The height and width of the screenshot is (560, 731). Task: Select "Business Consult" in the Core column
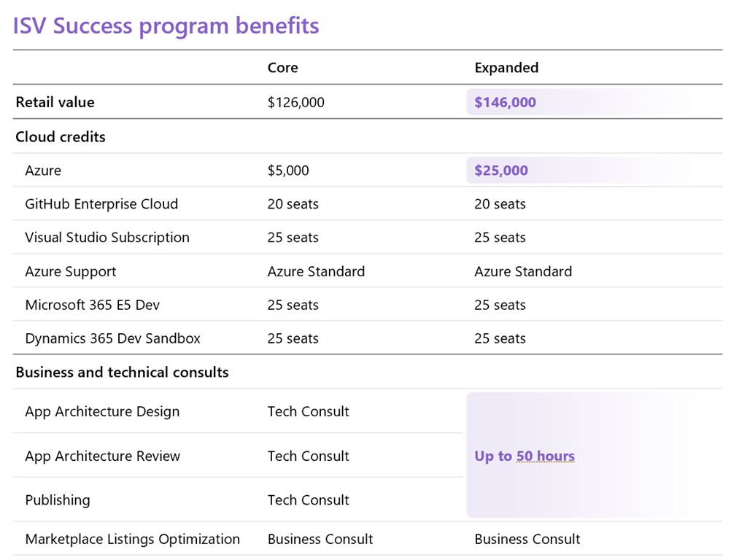coord(320,539)
